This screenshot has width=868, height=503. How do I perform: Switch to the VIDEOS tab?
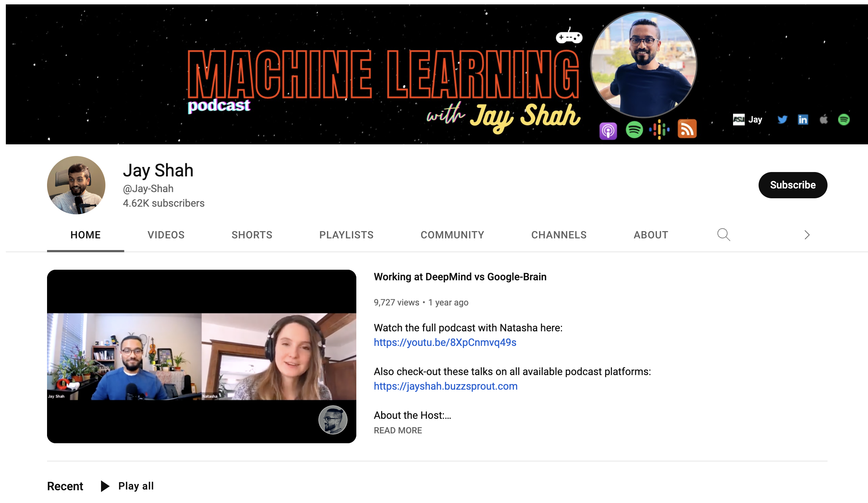tap(166, 235)
